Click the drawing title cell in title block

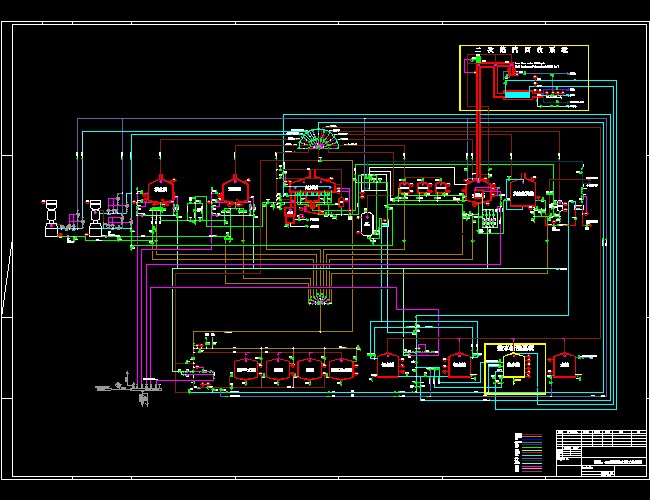614,461
